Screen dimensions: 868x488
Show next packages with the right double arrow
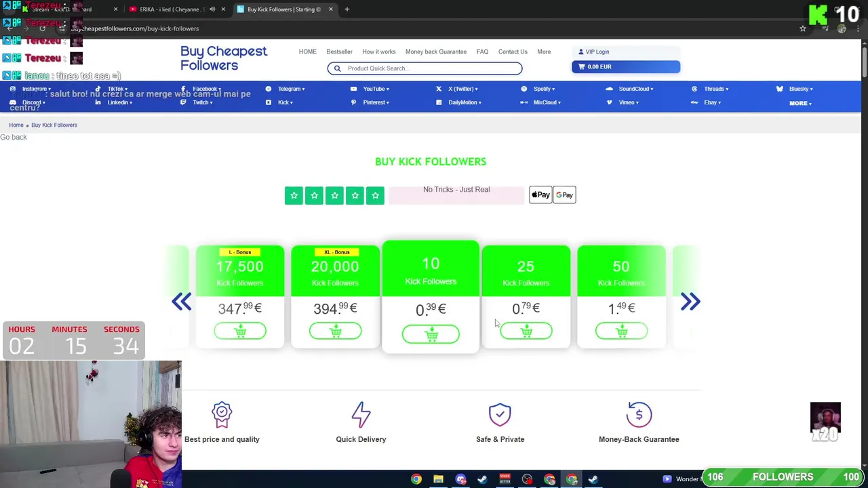click(x=690, y=302)
